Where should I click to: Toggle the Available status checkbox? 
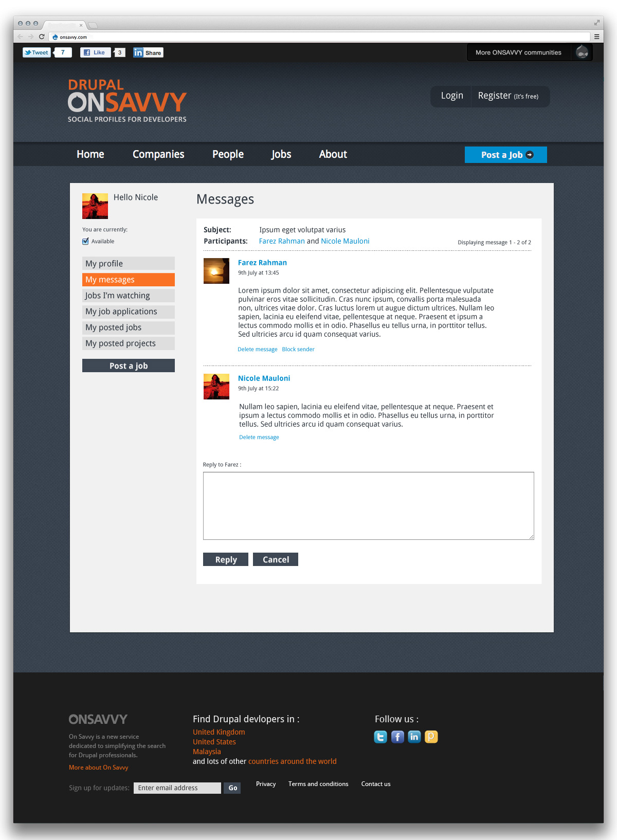pos(85,241)
